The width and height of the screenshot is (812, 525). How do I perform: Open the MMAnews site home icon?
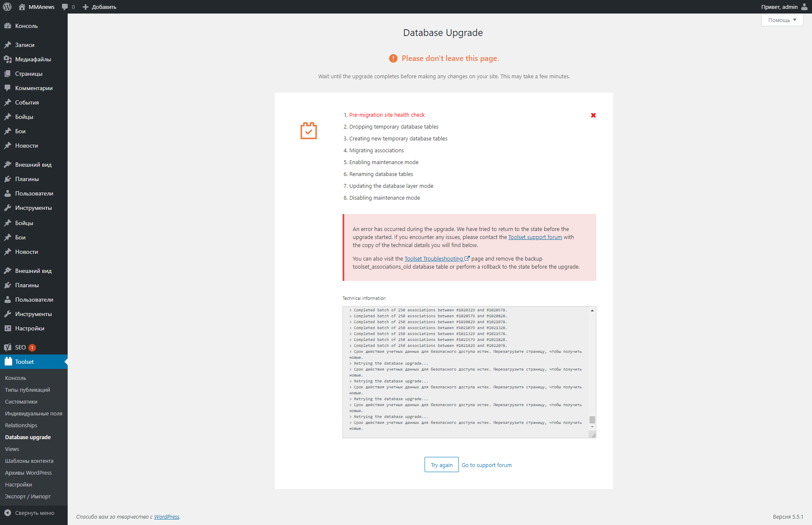click(22, 7)
